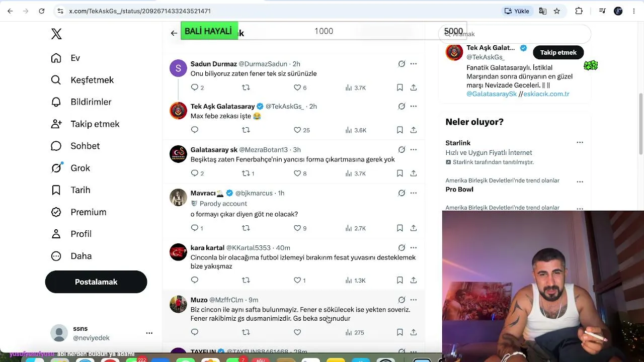This screenshot has height=362, width=644.
Task: Open Bildirimler in the sidebar
Action: click(x=81, y=102)
